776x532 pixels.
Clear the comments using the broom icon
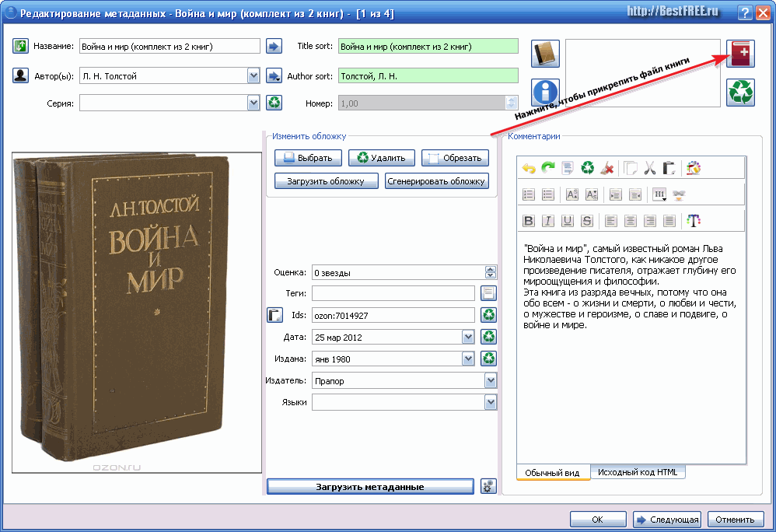coord(606,168)
